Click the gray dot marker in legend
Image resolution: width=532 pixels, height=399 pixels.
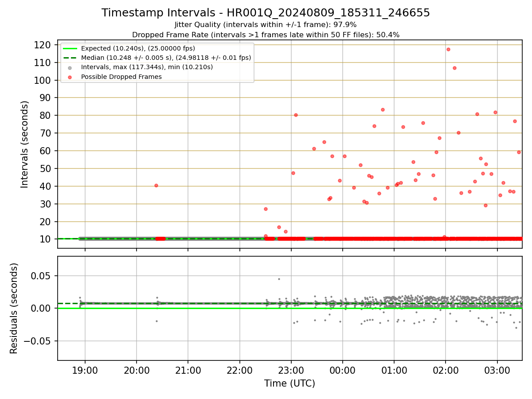[70, 67]
